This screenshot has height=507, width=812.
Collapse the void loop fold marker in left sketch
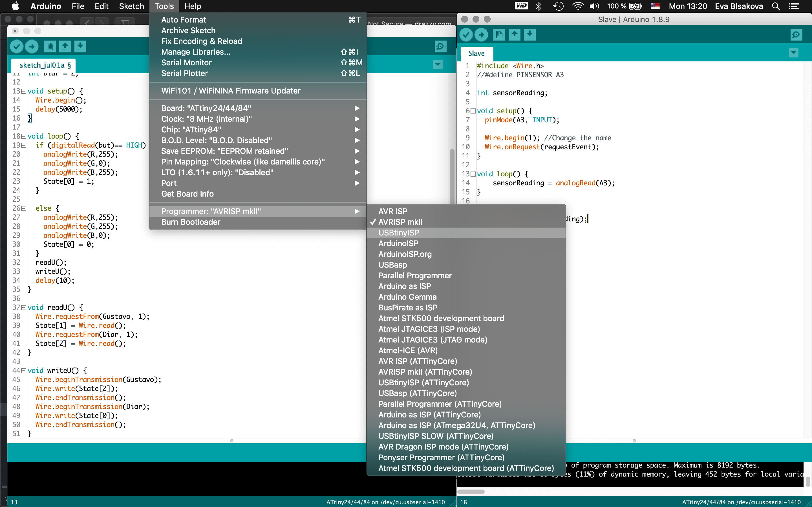(23, 136)
